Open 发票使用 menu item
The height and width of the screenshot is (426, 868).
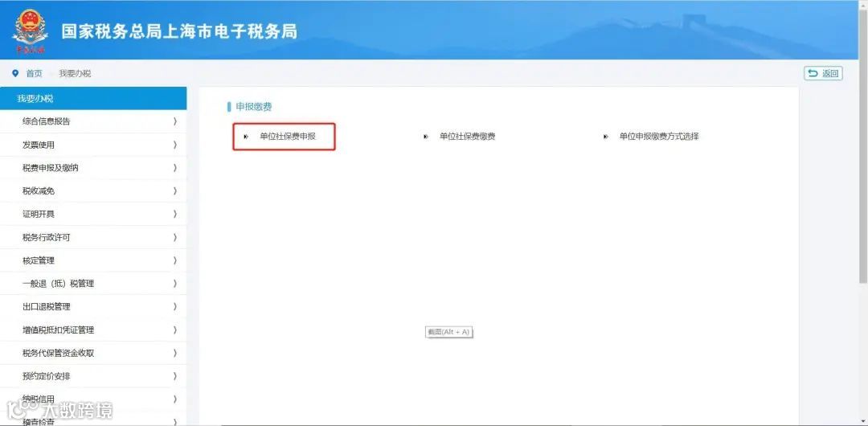pyautogui.click(x=93, y=145)
